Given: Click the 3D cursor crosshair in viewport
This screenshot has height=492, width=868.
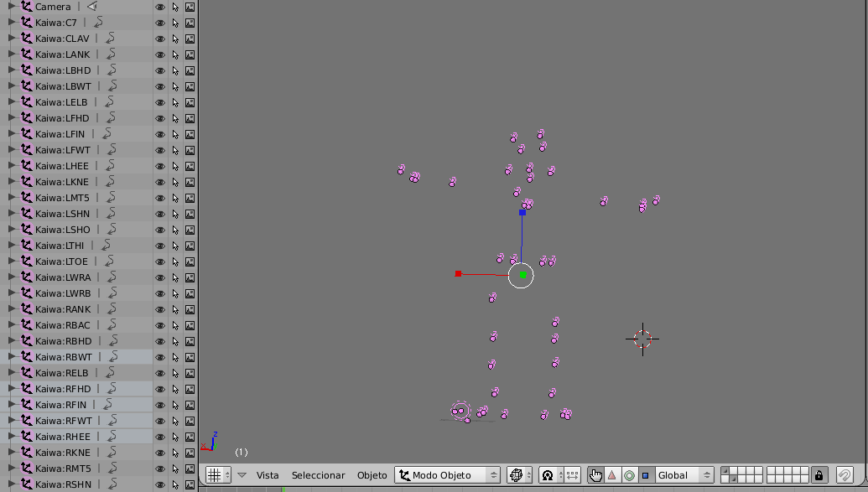Looking at the screenshot, I should pos(642,339).
